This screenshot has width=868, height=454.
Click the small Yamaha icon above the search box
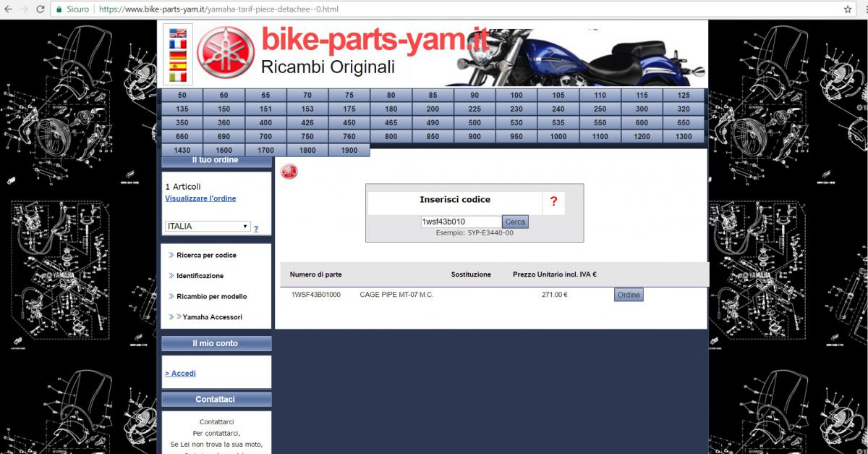[x=289, y=172]
